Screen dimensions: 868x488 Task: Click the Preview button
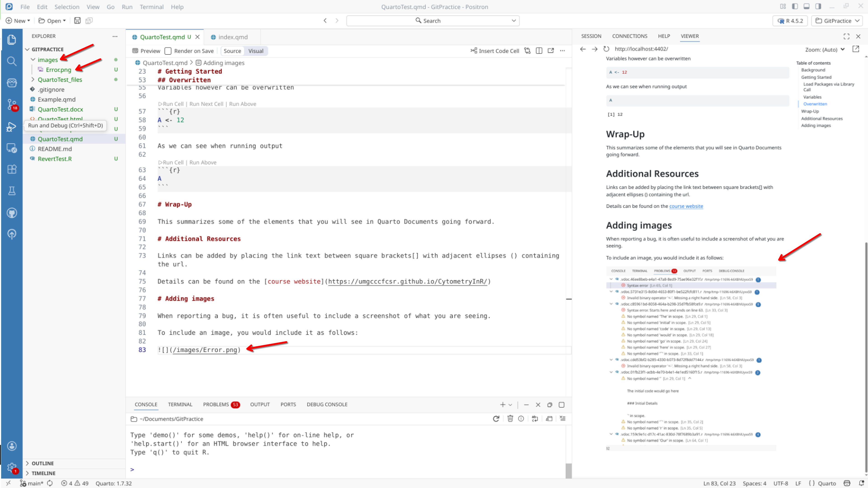point(146,51)
